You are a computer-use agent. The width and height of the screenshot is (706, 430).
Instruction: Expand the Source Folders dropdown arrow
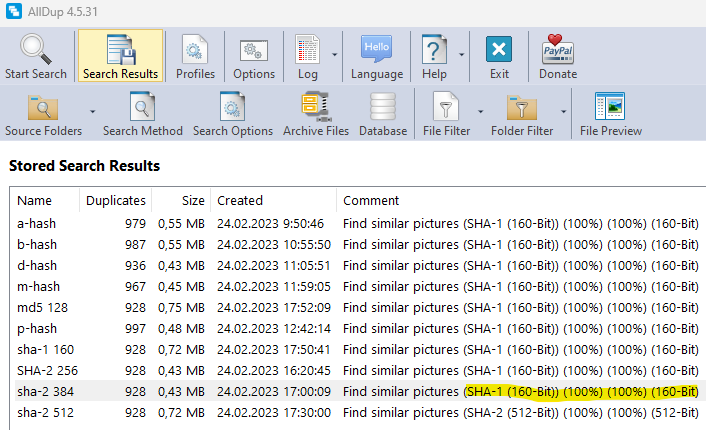click(93, 112)
